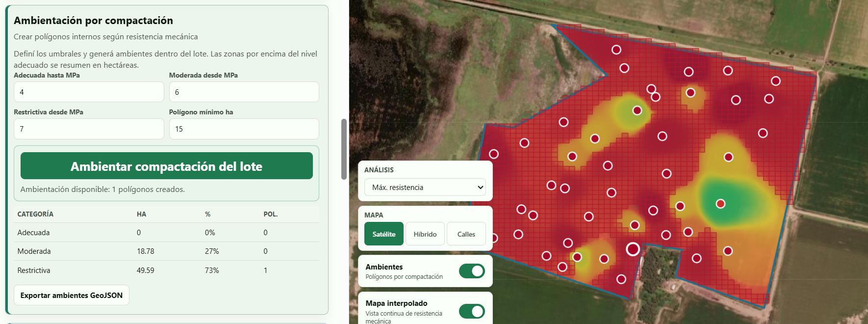Open the Análisis dropdown showing Máx. resistencia
Screen dimensions: 868x324
pyautogui.click(x=425, y=188)
